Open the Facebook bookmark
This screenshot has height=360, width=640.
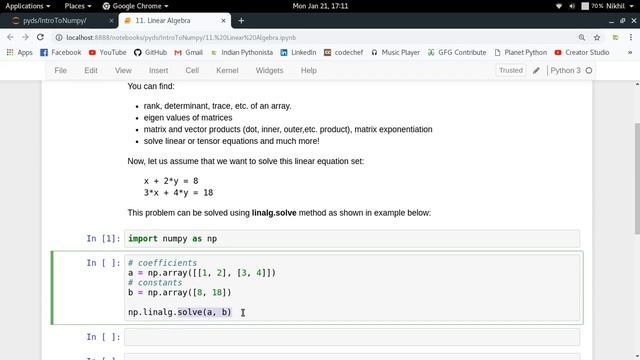(60, 52)
